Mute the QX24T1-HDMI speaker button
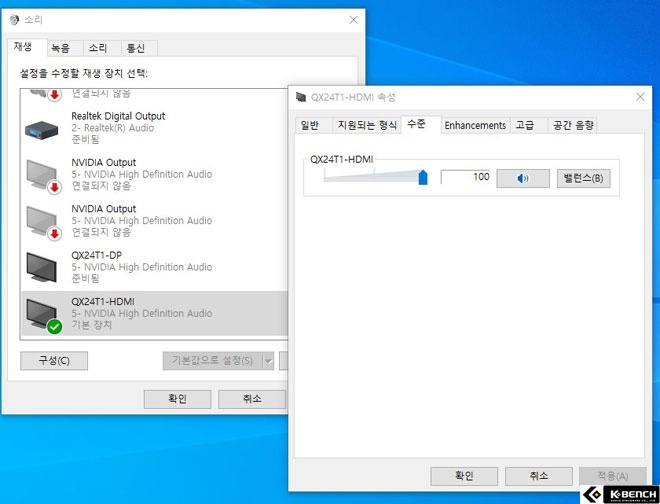 pyautogui.click(x=523, y=179)
